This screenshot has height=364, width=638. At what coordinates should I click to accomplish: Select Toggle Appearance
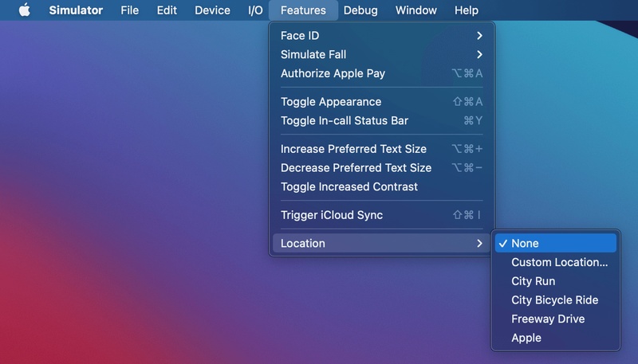tap(381, 102)
